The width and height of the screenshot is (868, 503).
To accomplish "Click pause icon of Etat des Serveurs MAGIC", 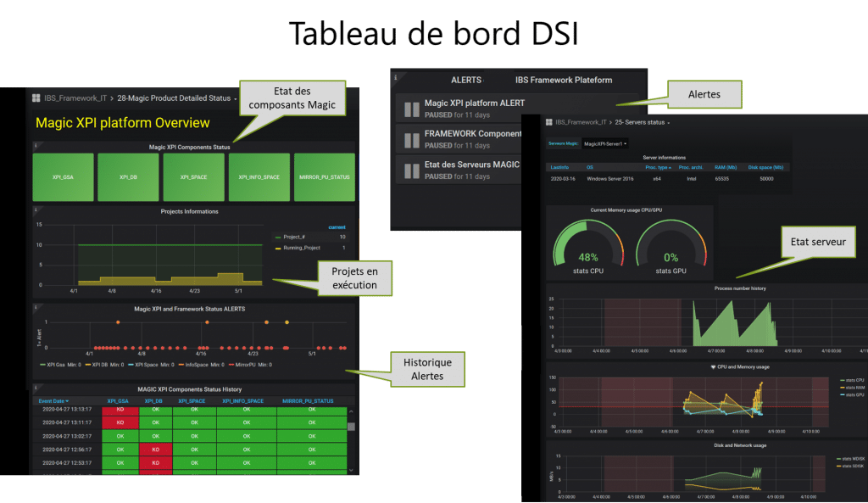I will click(x=411, y=170).
